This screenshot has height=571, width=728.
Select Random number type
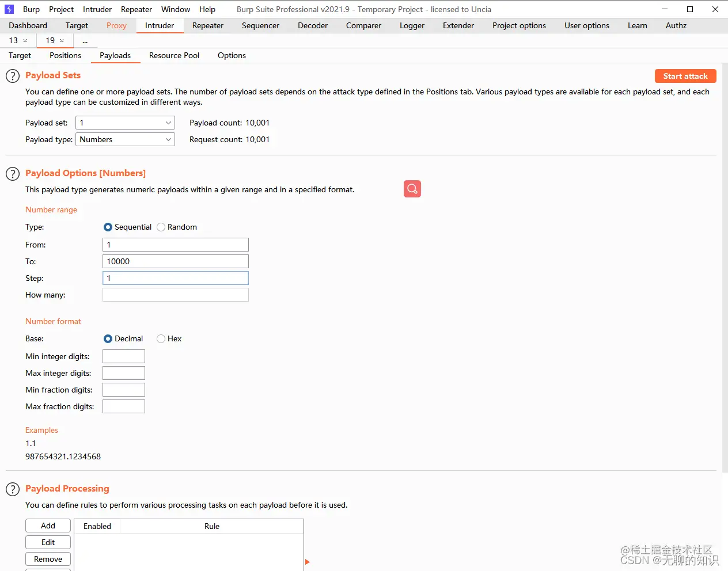point(161,227)
